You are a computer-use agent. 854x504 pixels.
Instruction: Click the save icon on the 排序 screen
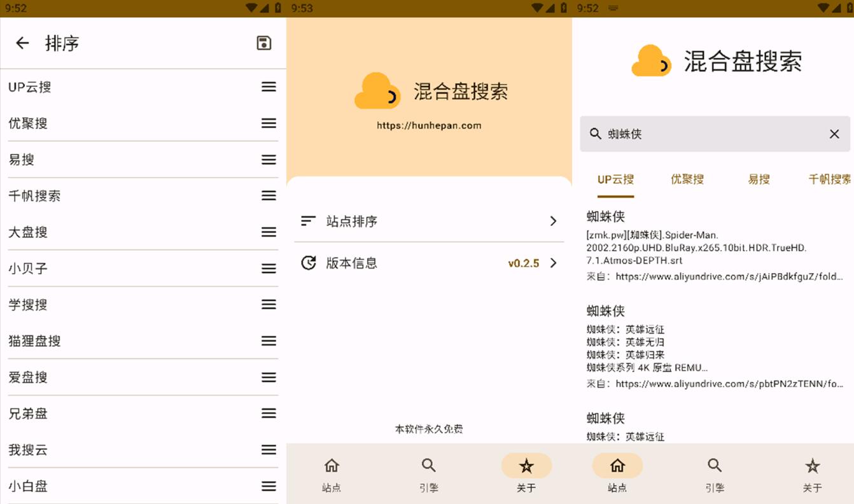[263, 43]
